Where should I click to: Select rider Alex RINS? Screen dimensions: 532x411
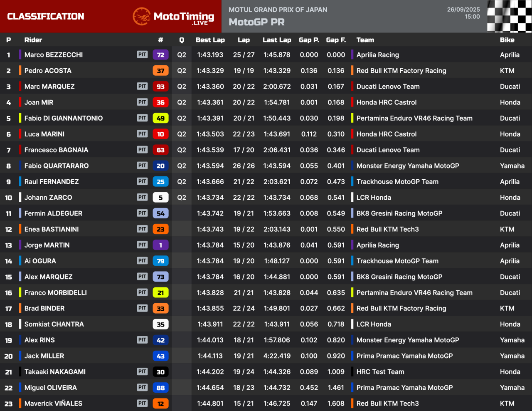click(x=39, y=340)
